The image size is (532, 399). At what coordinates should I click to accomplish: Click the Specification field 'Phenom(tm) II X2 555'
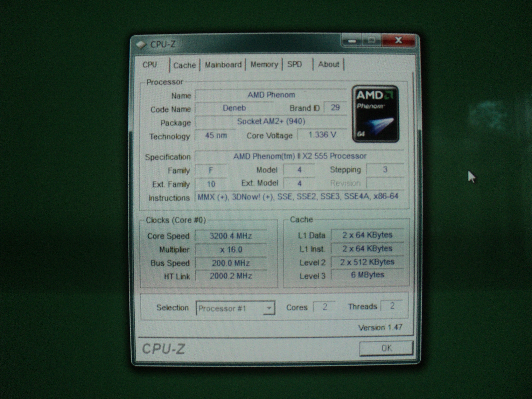(299, 156)
